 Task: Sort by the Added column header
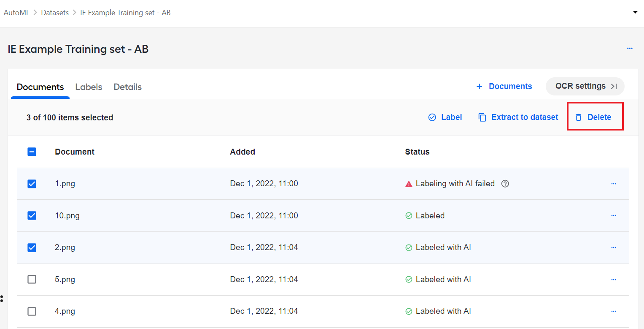(243, 152)
